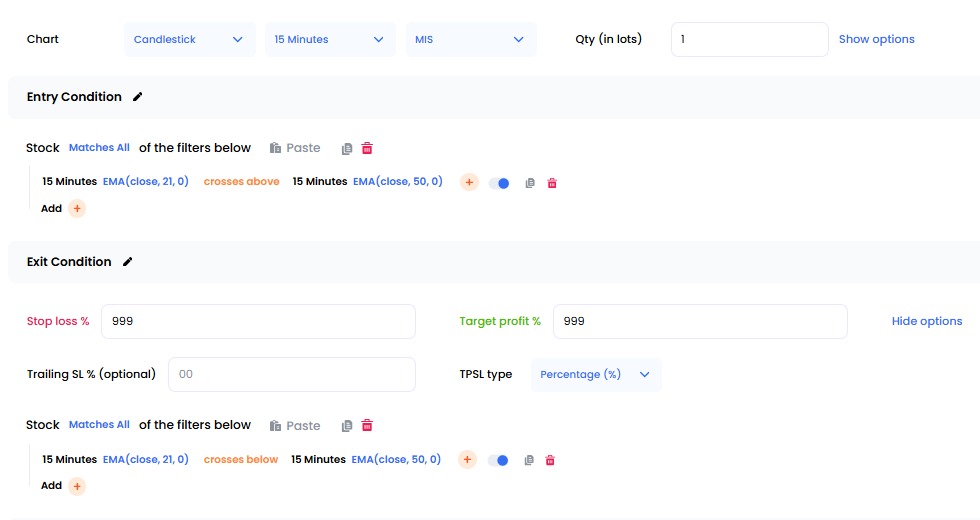The height and width of the screenshot is (520, 980).
Task: Edit the Entry Condition with pencil icon
Action: coord(138,97)
